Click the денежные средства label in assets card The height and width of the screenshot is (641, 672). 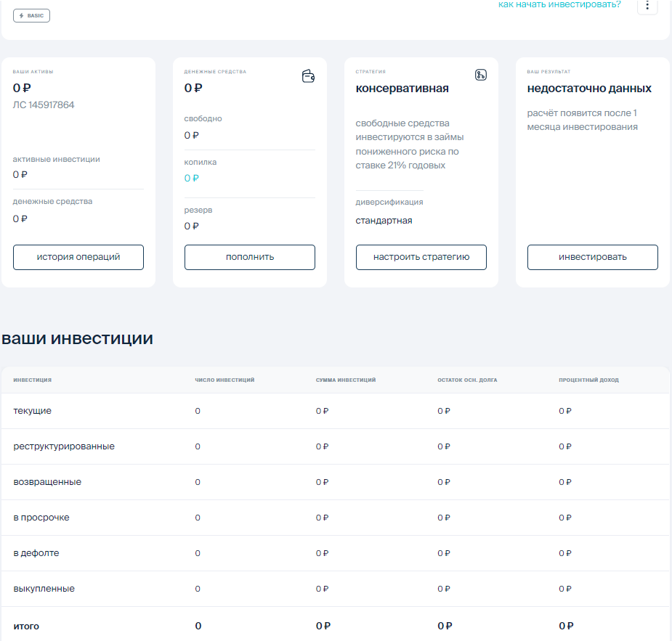click(x=52, y=201)
